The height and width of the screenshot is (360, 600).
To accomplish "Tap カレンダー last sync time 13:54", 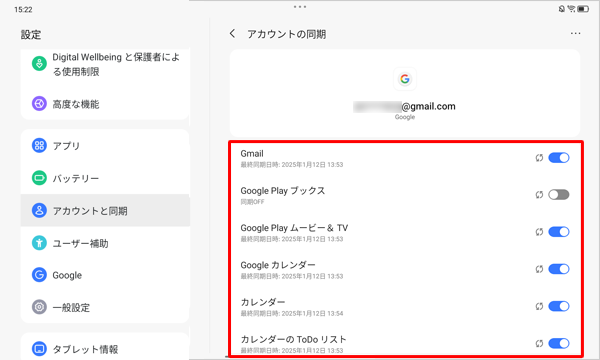I will pyautogui.click(x=292, y=313).
